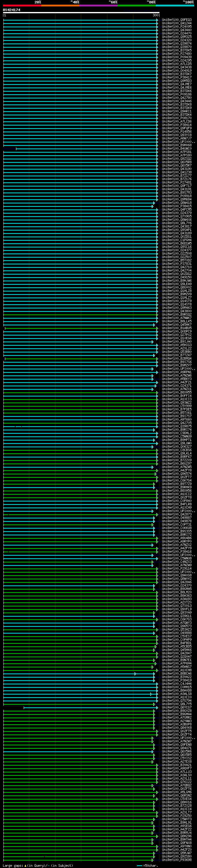Select label UniRef100_A7LCD5
Viewport: 197px width, 868px height.
(177, 64)
